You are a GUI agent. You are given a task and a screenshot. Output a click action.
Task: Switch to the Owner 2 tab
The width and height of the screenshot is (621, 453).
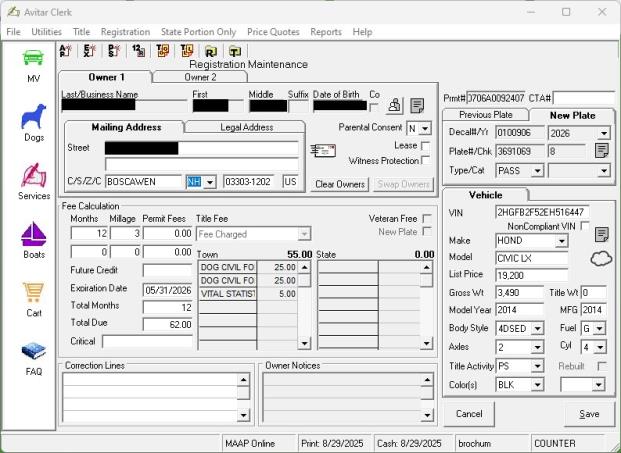pyautogui.click(x=200, y=77)
